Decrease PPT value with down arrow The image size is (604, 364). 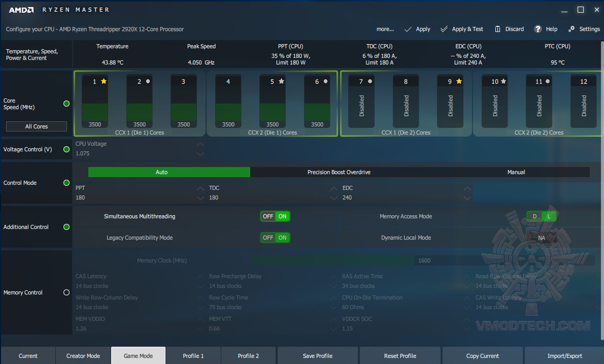point(200,198)
